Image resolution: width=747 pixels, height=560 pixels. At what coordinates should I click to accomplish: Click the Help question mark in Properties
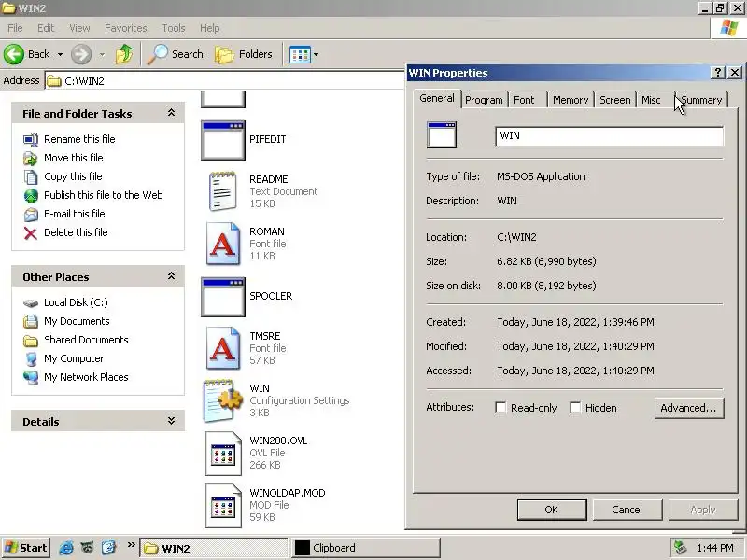click(x=718, y=73)
